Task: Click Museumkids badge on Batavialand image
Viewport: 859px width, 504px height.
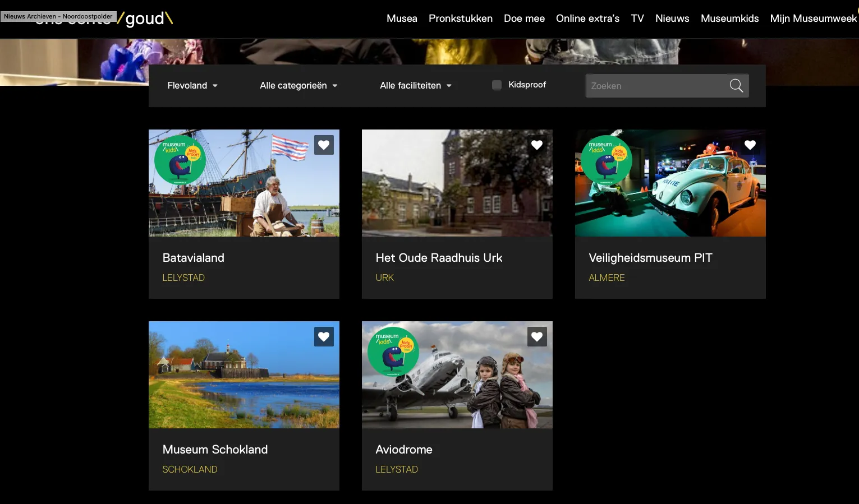Action: (x=180, y=160)
